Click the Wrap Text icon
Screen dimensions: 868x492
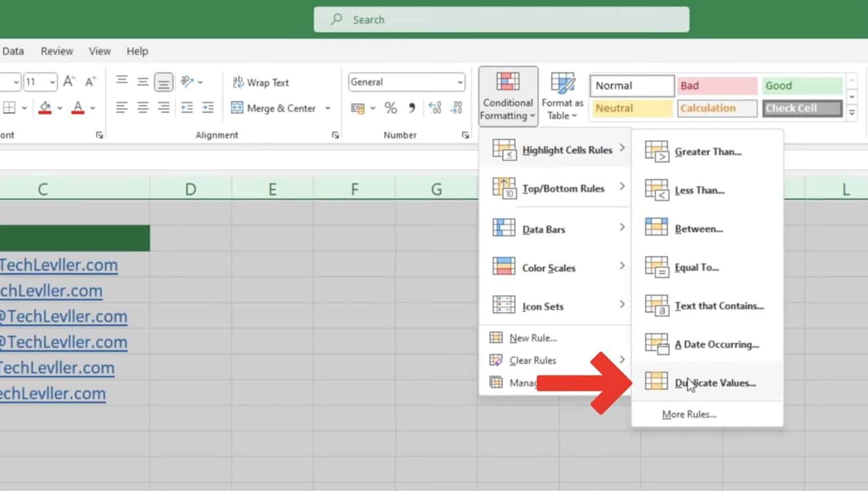pyautogui.click(x=260, y=82)
